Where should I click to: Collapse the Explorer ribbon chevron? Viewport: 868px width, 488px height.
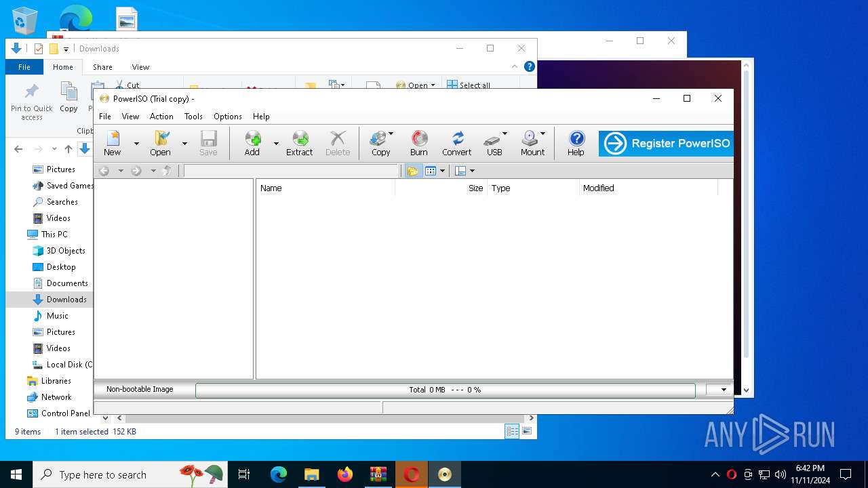(515, 66)
